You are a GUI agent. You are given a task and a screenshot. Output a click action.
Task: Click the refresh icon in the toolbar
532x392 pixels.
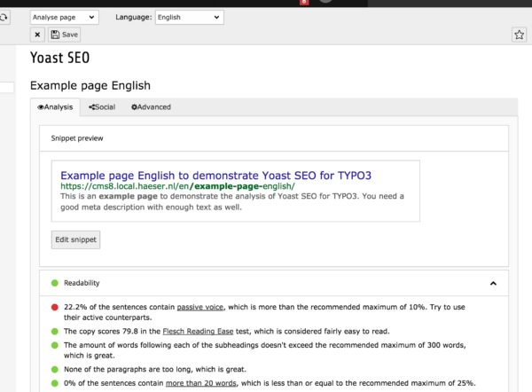pyautogui.click(x=4, y=18)
